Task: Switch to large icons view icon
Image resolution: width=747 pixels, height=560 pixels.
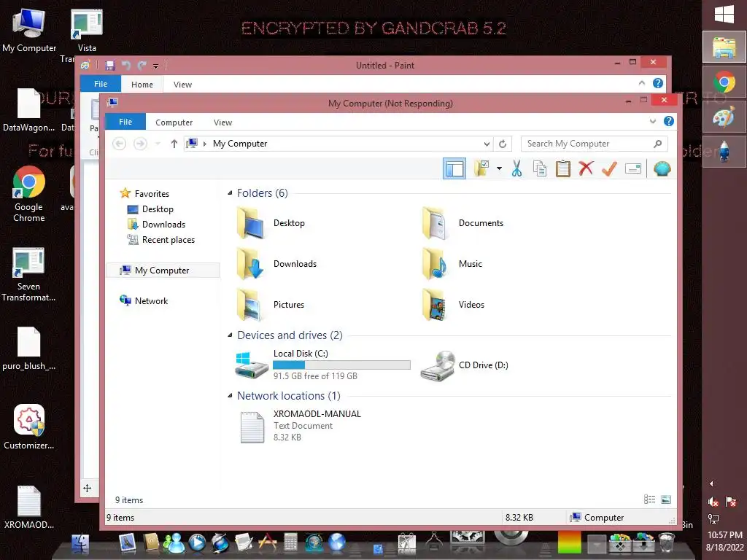Action: click(x=666, y=499)
